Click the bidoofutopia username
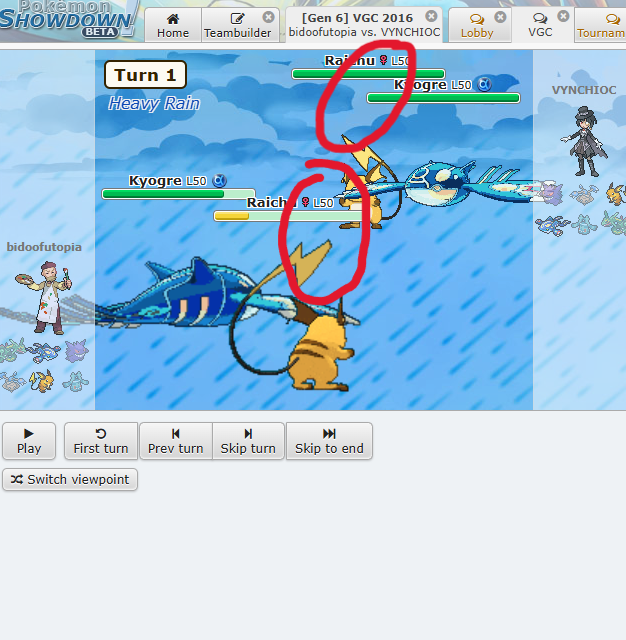626x640 pixels. coord(44,247)
